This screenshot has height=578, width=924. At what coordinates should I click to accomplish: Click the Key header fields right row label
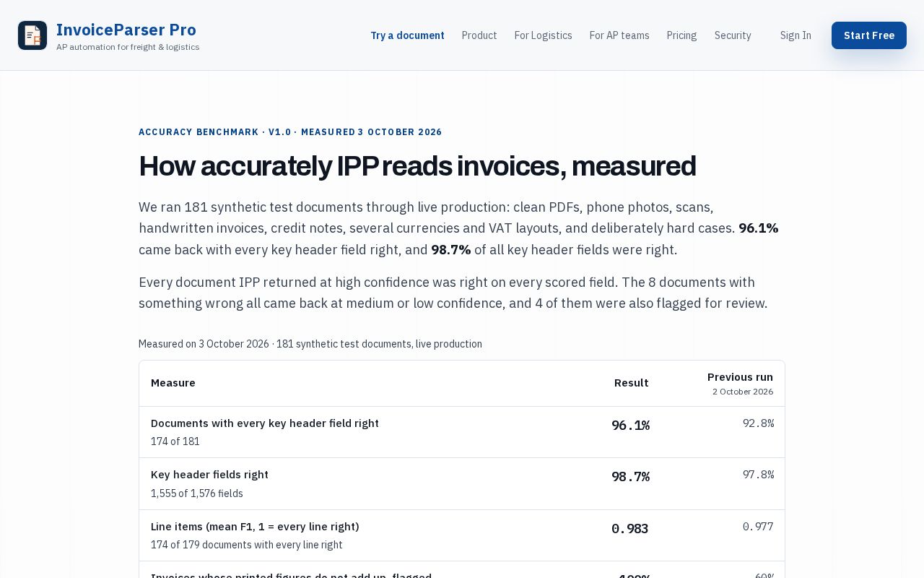click(209, 475)
